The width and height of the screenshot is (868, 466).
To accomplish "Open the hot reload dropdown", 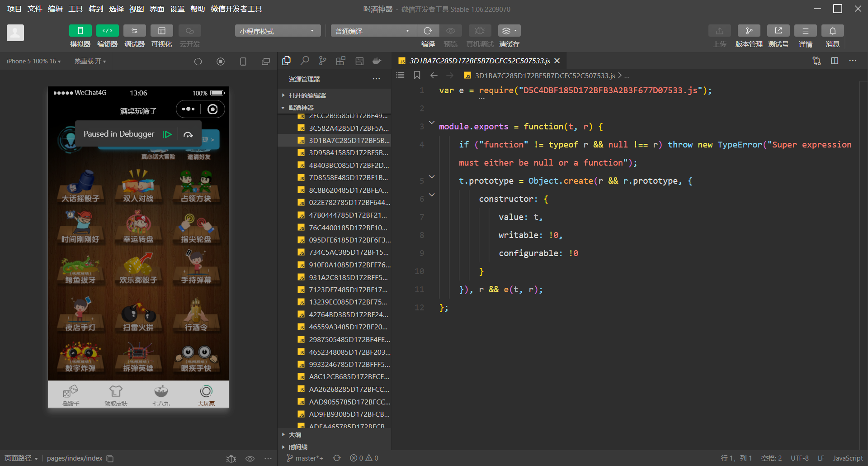I will pos(90,61).
